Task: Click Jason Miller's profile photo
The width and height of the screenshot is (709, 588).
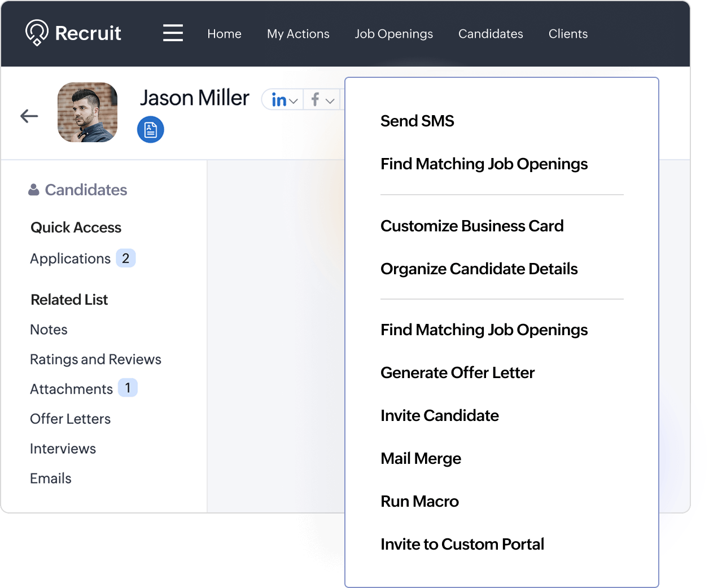Action: coord(87,112)
